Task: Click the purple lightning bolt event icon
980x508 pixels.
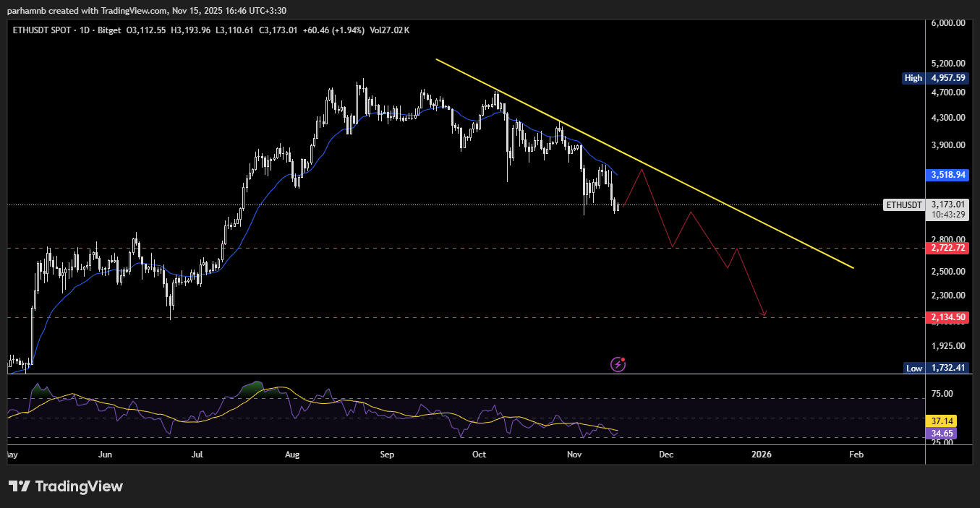Action: [x=618, y=364]
